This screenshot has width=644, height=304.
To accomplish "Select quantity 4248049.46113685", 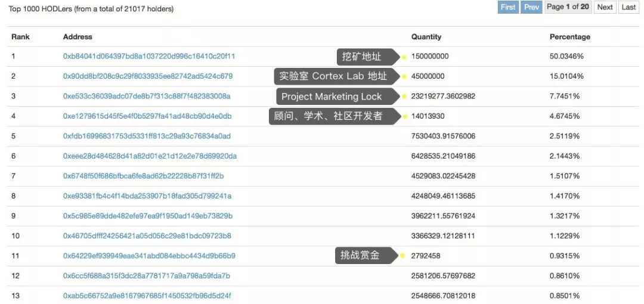I will (x=443, y=196).
